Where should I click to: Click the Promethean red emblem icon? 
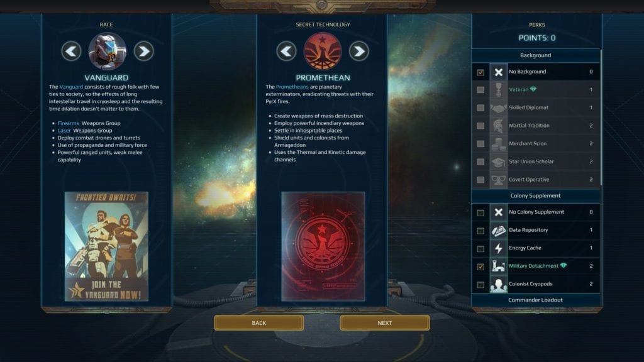323,52
